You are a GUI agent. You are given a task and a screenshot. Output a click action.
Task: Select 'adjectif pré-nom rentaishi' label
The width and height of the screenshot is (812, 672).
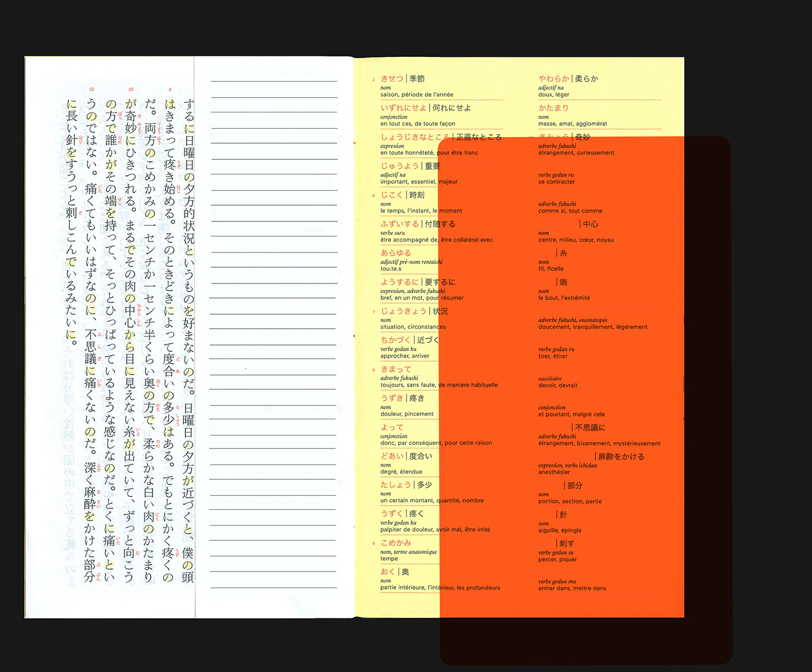[411, 262]
